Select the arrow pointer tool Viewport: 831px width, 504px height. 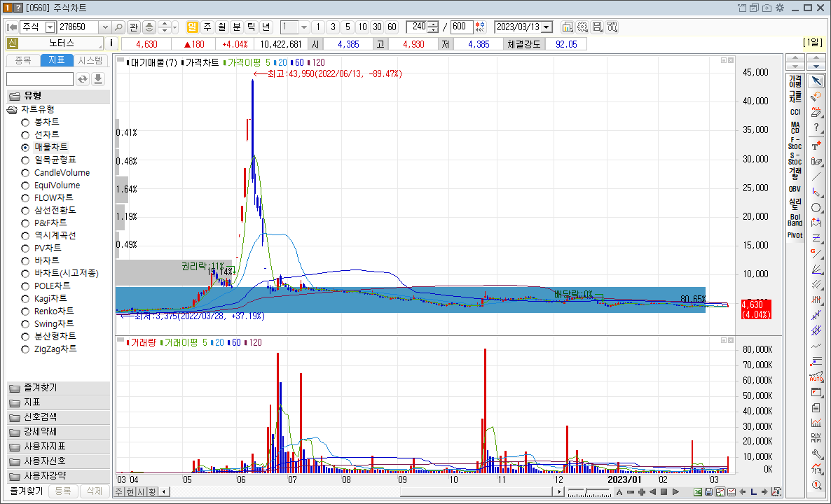816,81
